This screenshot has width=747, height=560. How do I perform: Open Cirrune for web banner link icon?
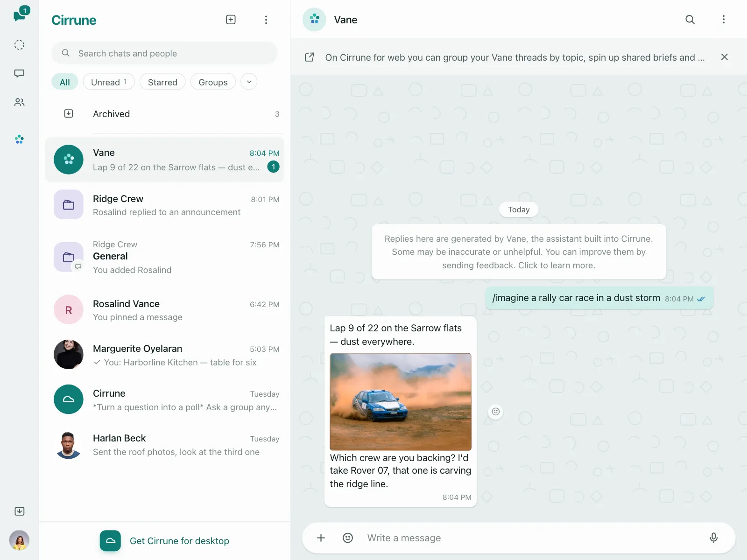(x=310, y=57)
